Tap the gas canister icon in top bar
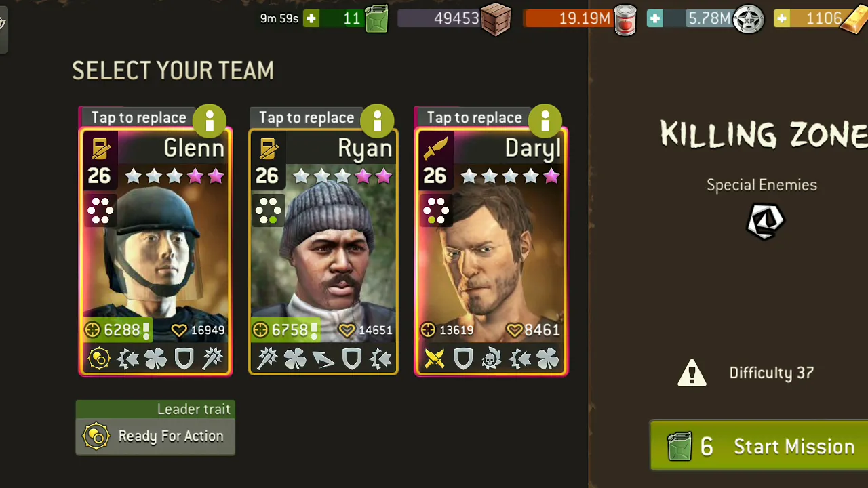Image resolution: width=868 pixels, height=488 pixels. coord(376,19)
